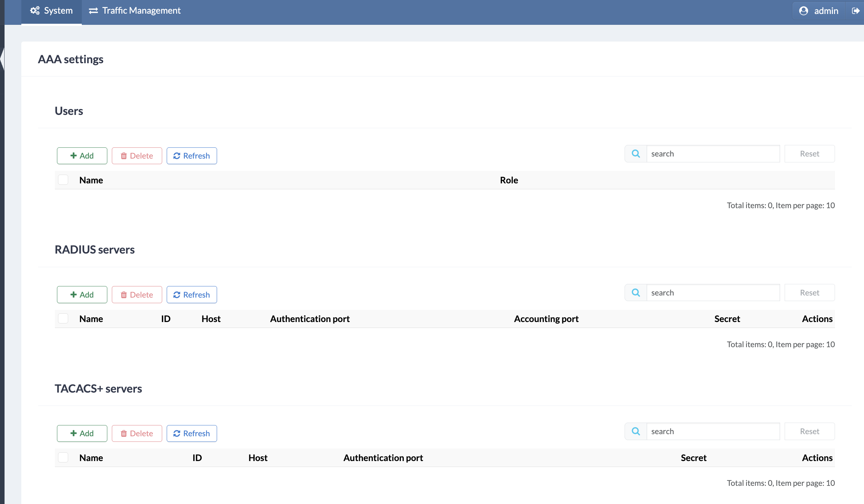This screenshot has height=504, width=864.
Task: Reset the Users search filter
Action: point(809,154)
